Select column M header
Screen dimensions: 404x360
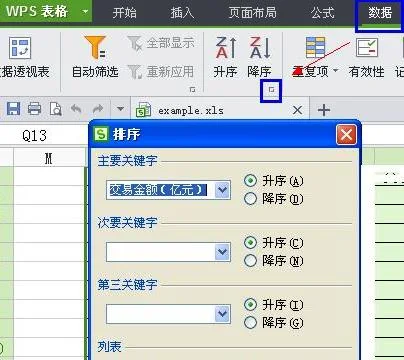click(x=49, y=158)
